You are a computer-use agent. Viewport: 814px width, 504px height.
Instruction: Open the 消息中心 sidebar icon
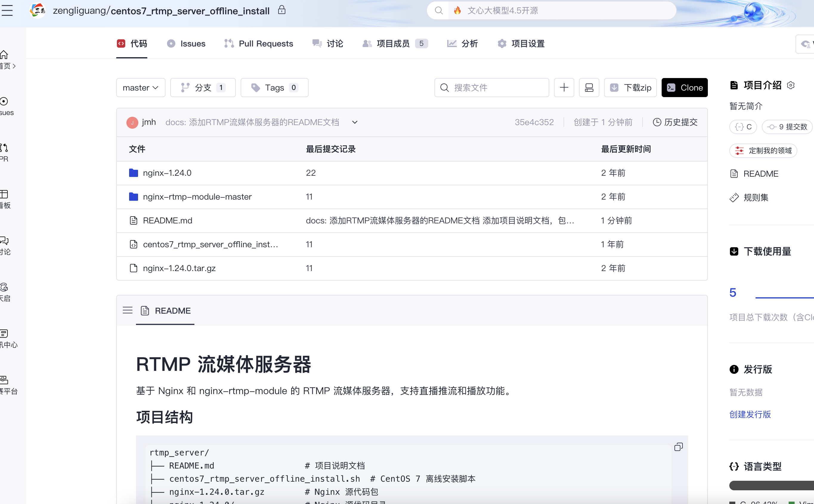click(4, 333)
